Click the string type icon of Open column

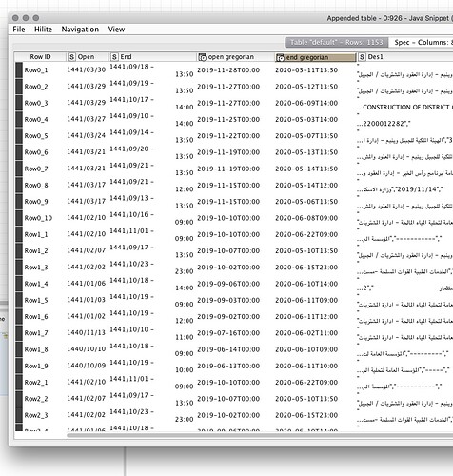click(x=71, y=57)
